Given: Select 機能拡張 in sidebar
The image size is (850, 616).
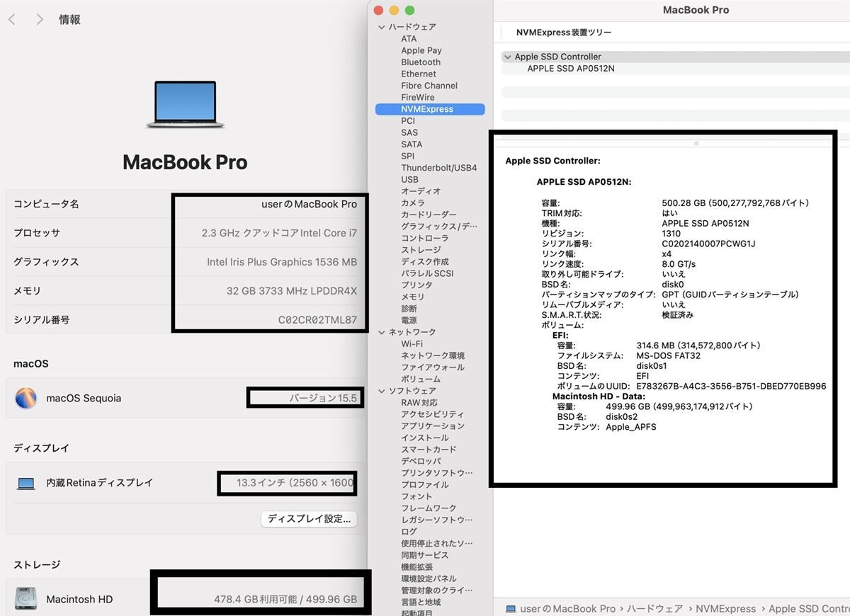Looking at the screenshot, I should click(x=416, y=567).
